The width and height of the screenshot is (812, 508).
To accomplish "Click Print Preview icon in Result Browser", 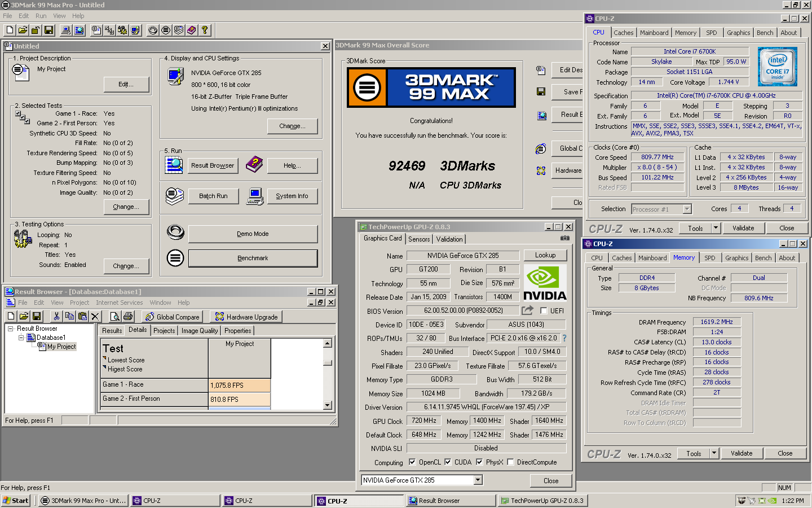I will [x=115, y=316].
